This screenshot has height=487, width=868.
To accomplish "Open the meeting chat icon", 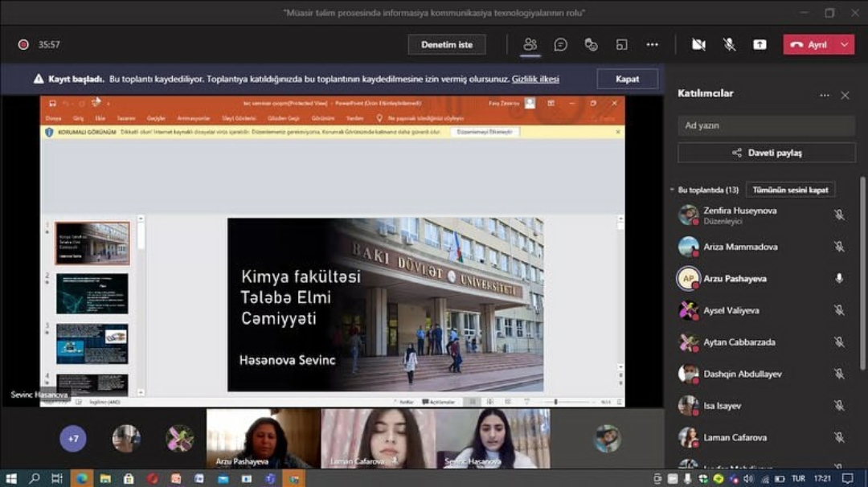I will (560, 45).
